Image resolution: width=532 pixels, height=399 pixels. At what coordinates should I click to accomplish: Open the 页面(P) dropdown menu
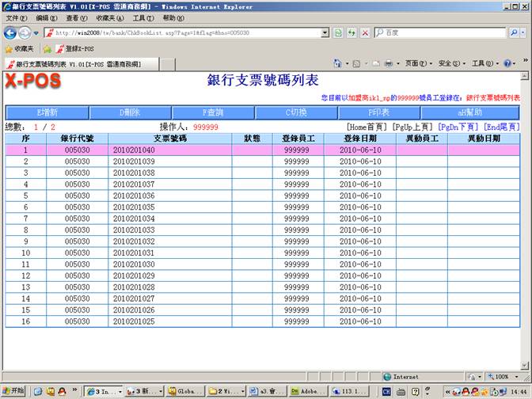pyautogui.click(x=418, y=63)
